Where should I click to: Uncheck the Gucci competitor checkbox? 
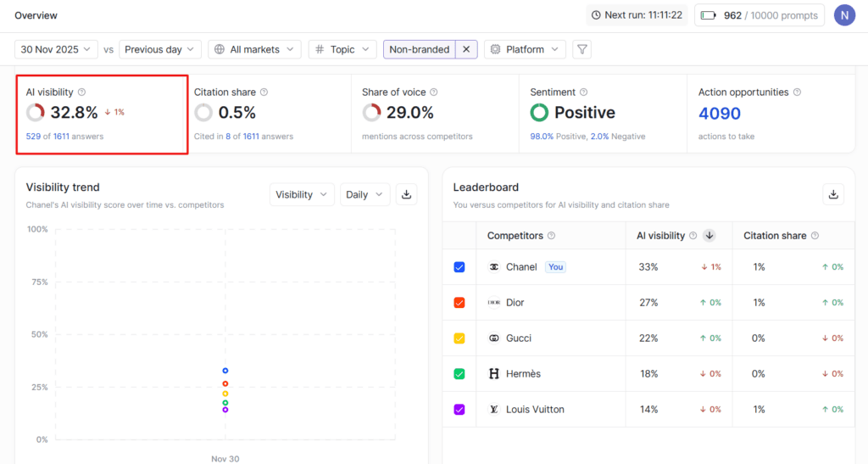459,338
